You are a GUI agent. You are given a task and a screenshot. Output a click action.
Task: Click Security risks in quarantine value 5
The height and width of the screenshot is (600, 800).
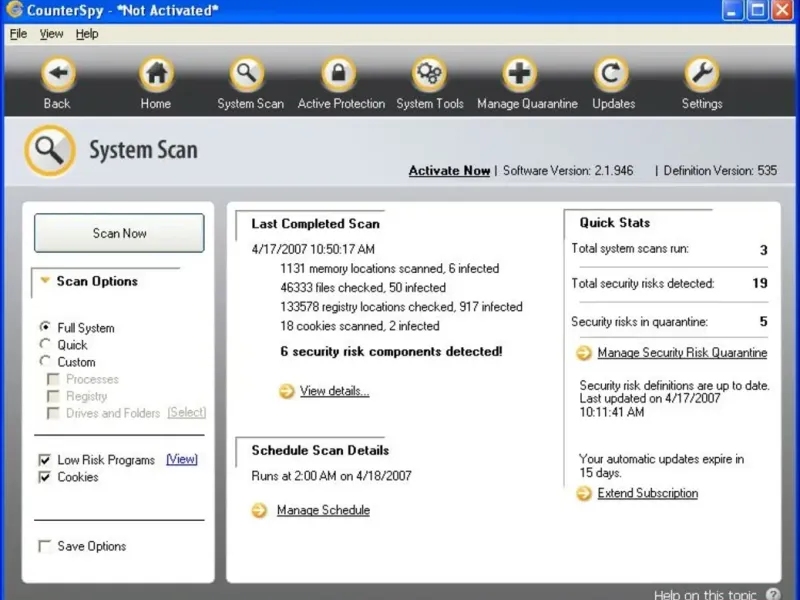pos(763,321)
